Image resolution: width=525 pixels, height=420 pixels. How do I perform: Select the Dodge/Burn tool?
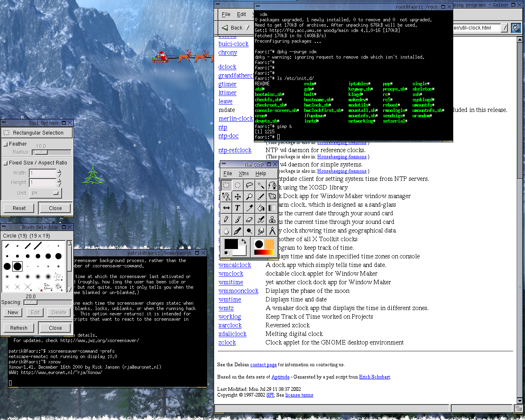(249, 231)
